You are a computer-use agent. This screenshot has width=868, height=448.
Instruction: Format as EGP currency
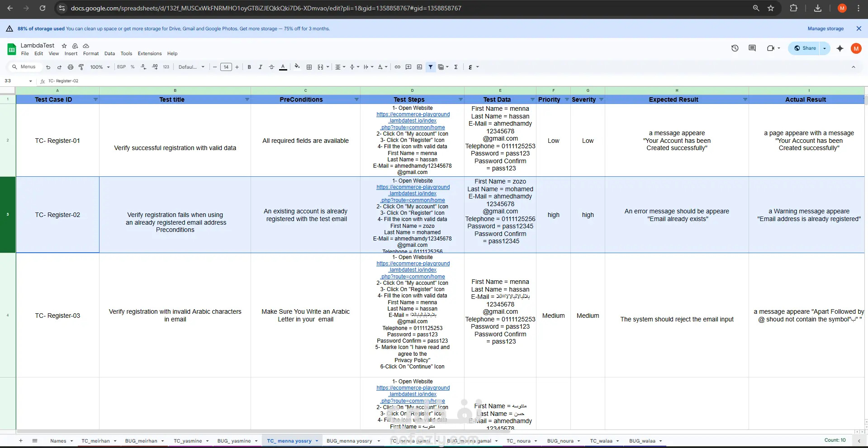click(x=121, y=67)
